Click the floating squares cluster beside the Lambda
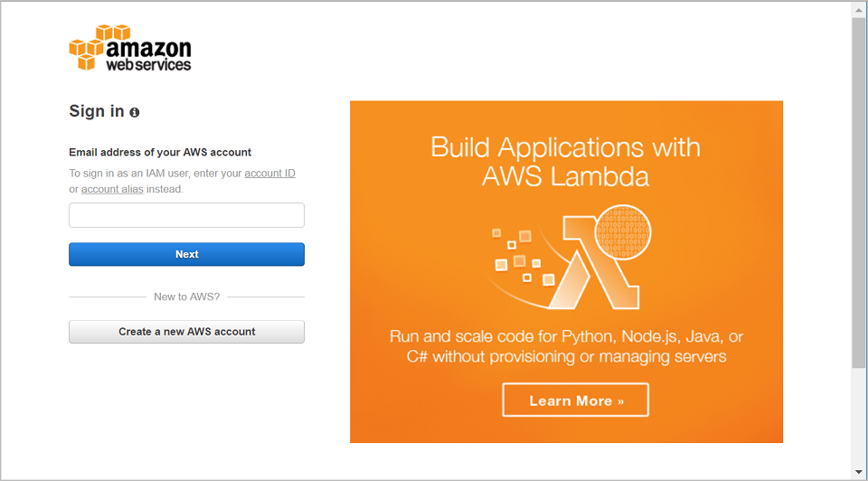Image resolution: width=868 pixels, height=481 pixels. [x=521, y=258]
